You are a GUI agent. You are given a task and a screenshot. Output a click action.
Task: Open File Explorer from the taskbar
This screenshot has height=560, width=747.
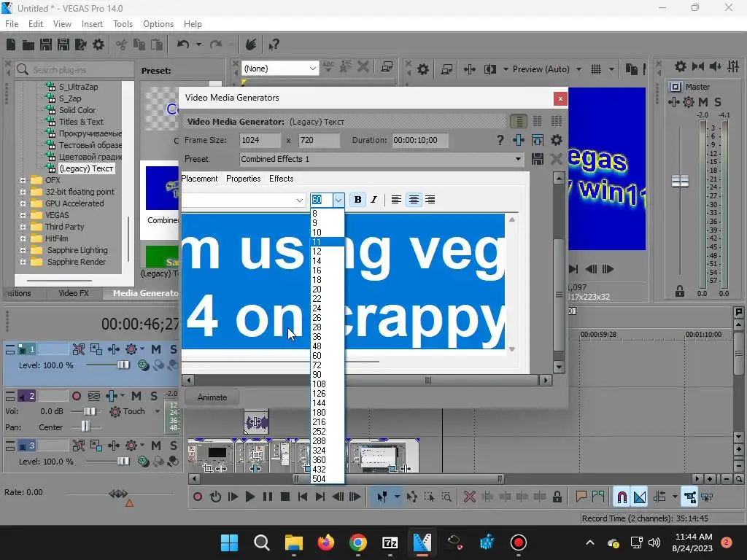(x=293, y=542)
